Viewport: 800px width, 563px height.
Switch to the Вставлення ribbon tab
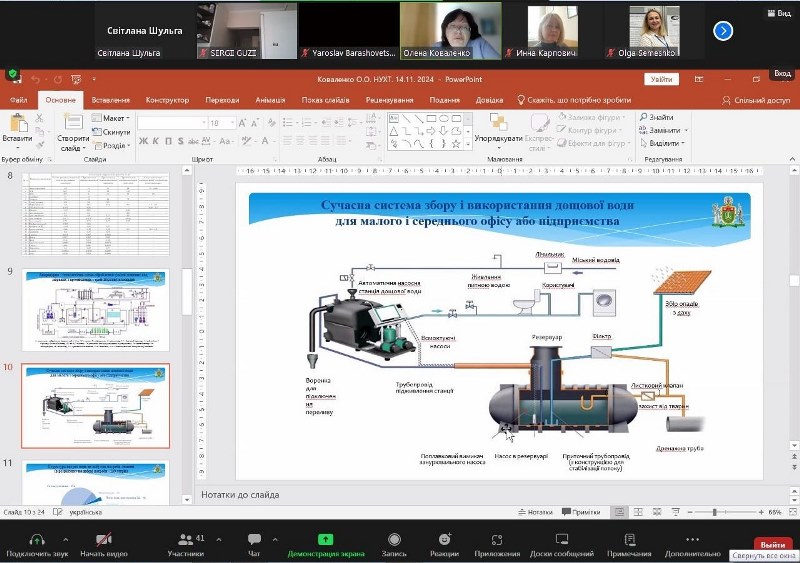[110, 100]
